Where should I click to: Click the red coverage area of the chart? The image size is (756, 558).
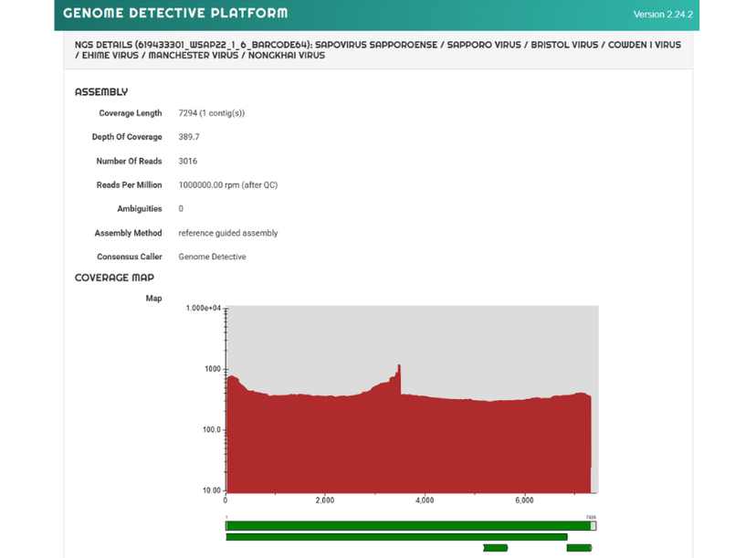(408, 444)
